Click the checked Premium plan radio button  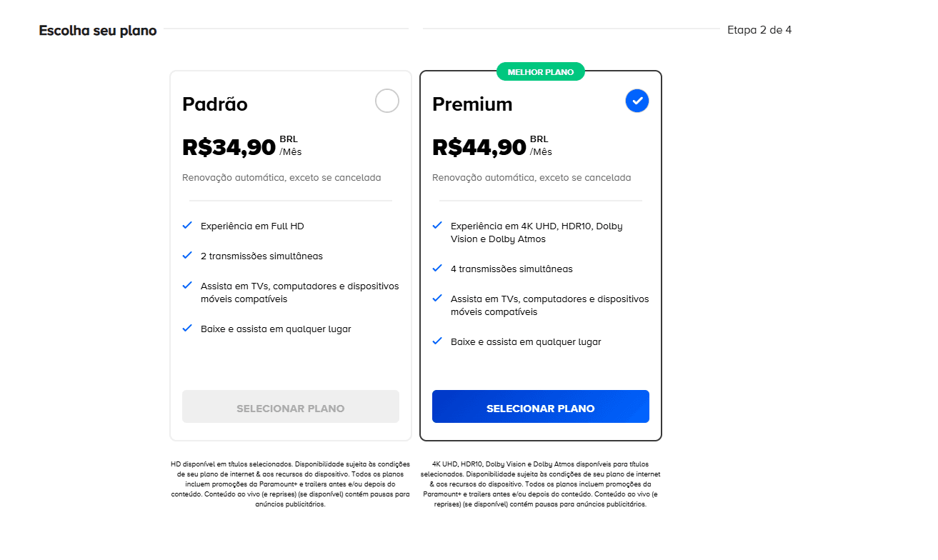(637, 101)
